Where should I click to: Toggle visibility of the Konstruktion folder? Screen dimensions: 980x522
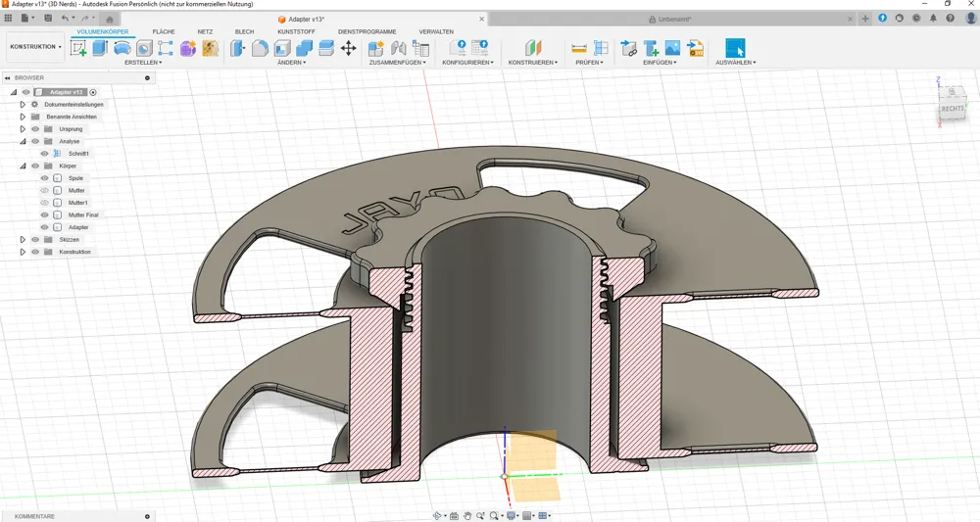pos(35,252)
